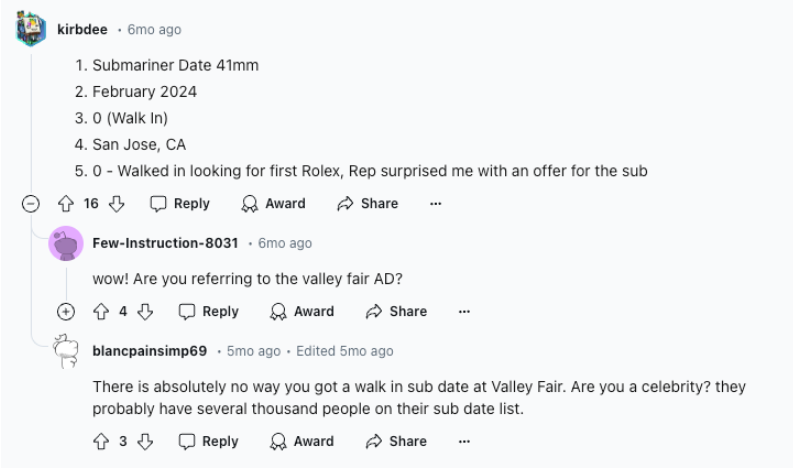
Task: Downvote kirbdee's Submariner comment
Action: (x=117, y=204)
